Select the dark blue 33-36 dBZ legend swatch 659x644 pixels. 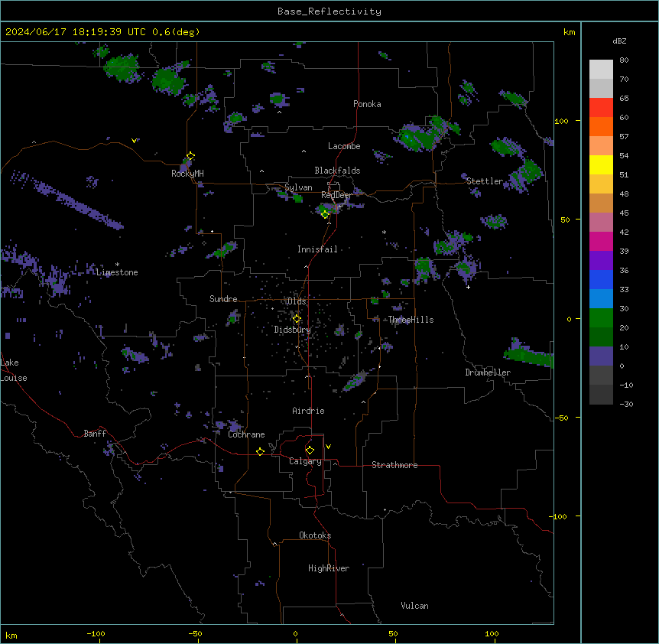click(601, 279)
